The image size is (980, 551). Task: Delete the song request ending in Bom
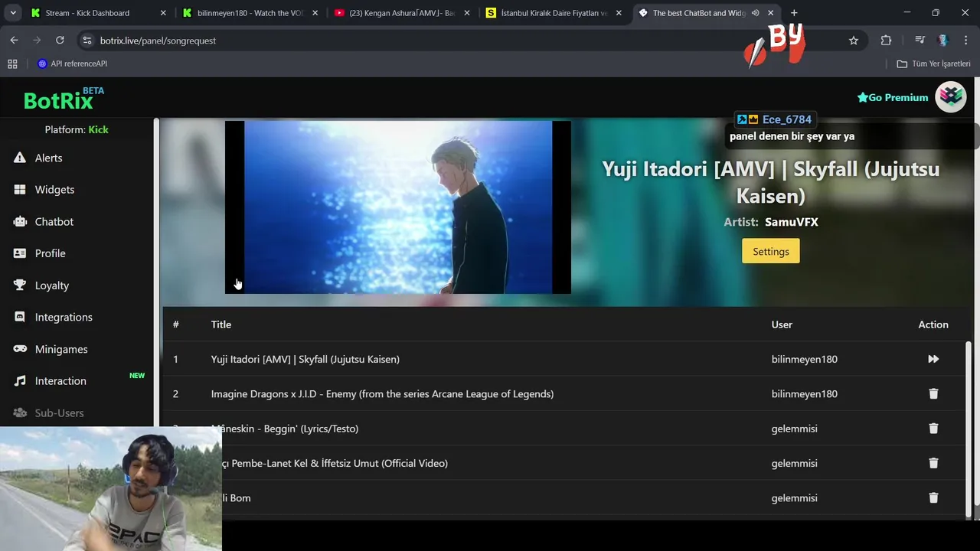coord(933,497)
